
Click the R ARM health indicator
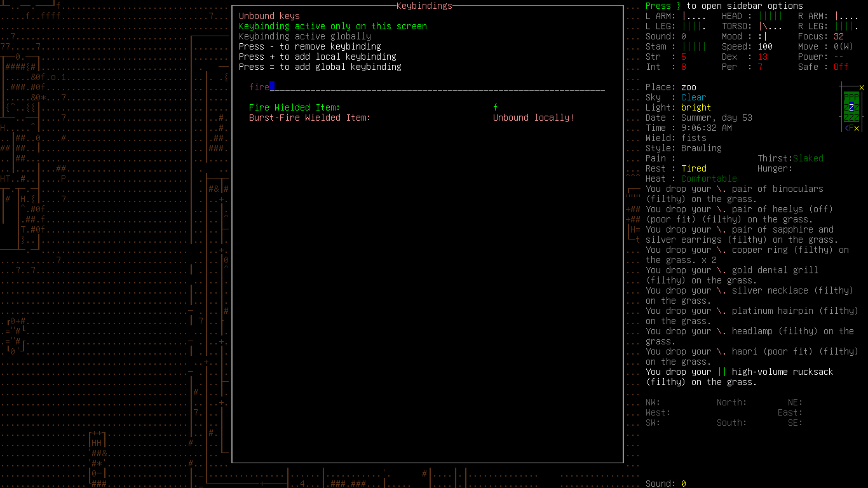[846, 16]
